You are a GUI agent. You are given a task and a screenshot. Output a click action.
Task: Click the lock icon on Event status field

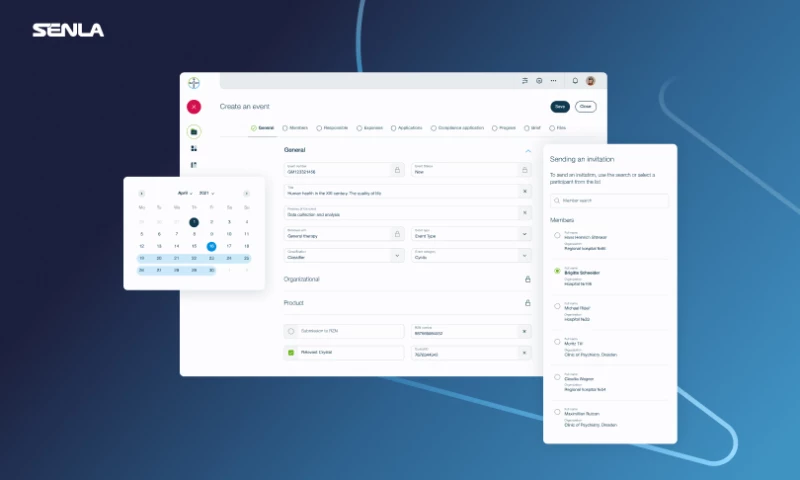coord(524,170)
